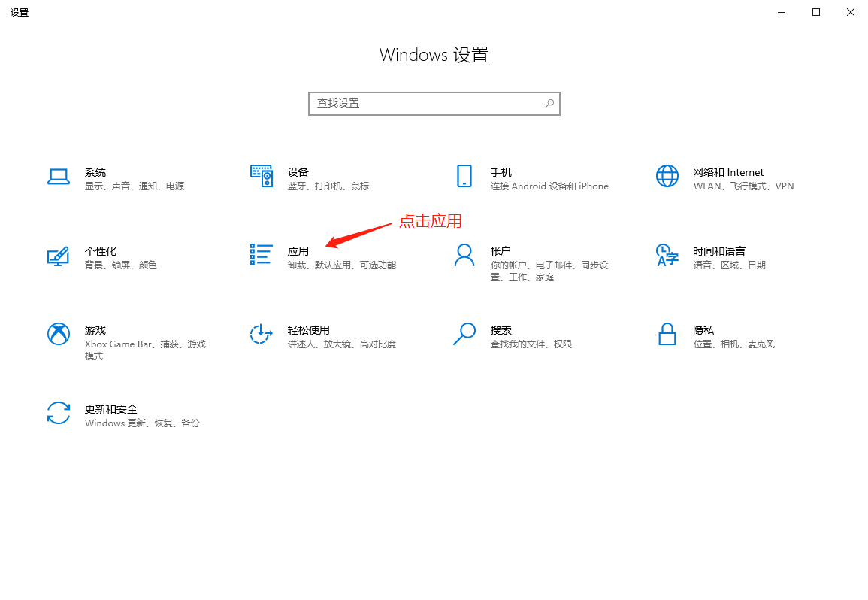
Task: Open 网络和 Internet title
Action: point(728,172)
